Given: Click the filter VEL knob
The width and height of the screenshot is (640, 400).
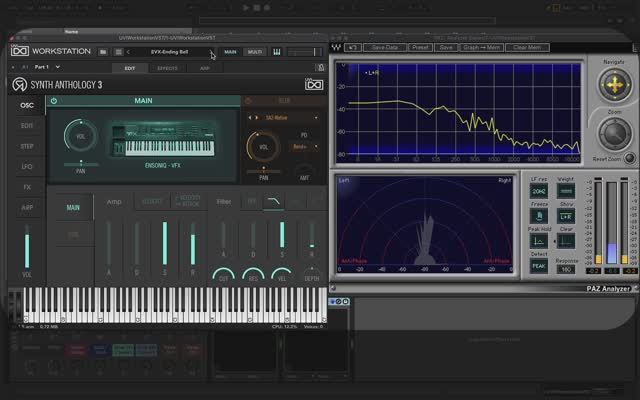Looking at the screenshot, I should (282, 274).
